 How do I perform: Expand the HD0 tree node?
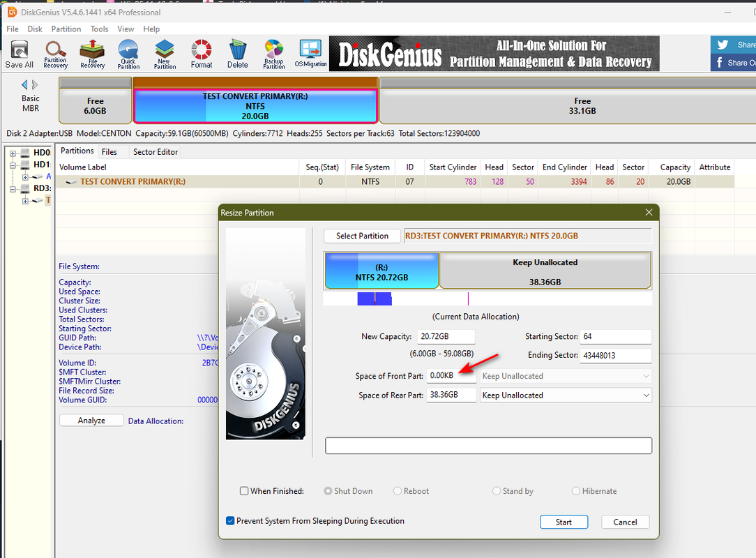coord(13,154)
